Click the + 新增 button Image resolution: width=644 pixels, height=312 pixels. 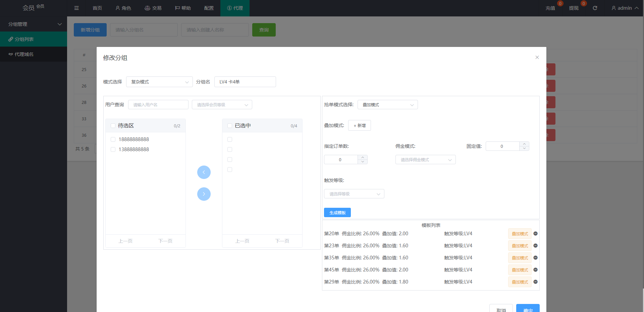[359, 126]
